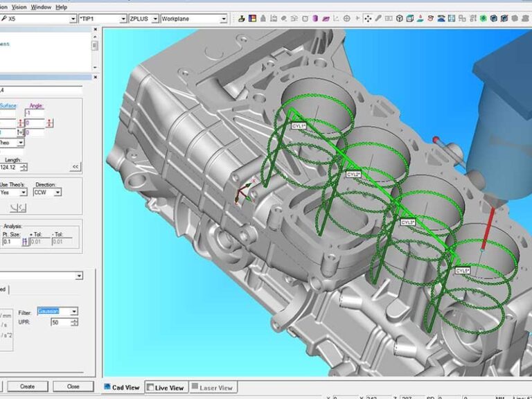Click the circle crosshair target toolbar icon

pos(346,19)
